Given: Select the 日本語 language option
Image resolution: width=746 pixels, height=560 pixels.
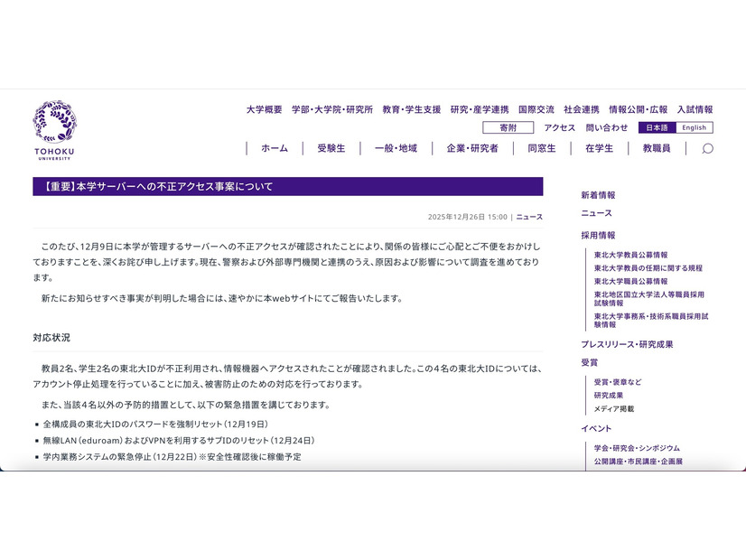Looking at the screenshot, I should coord(651,127).
